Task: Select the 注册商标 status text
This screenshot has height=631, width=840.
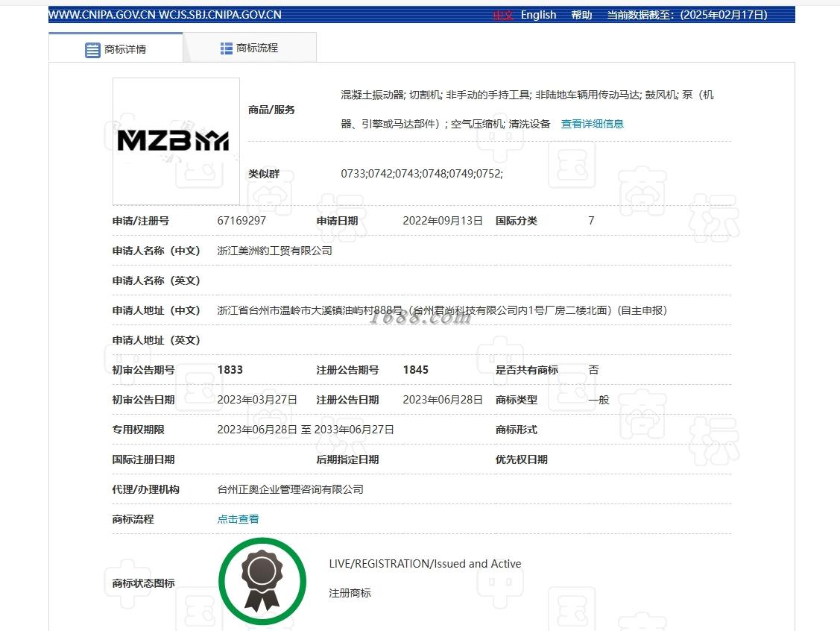Action: [350, 593]
